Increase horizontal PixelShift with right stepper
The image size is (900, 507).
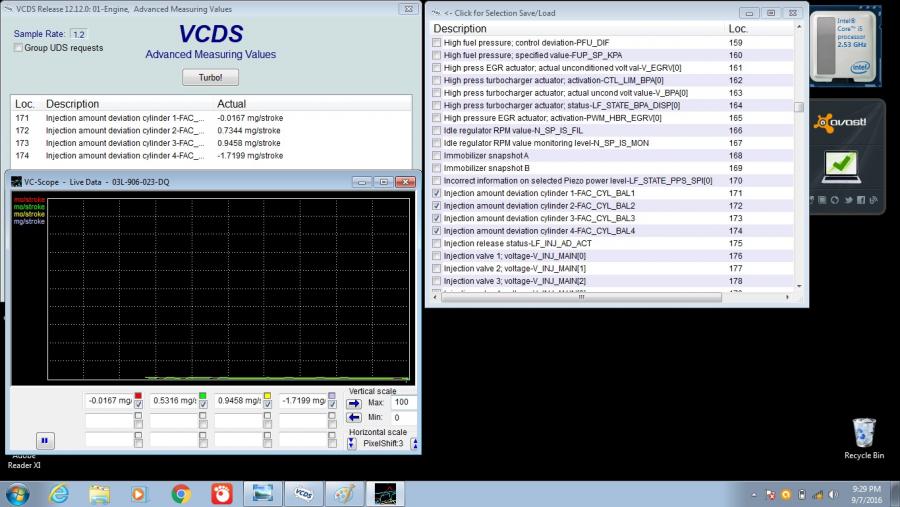tap(415, 443)
